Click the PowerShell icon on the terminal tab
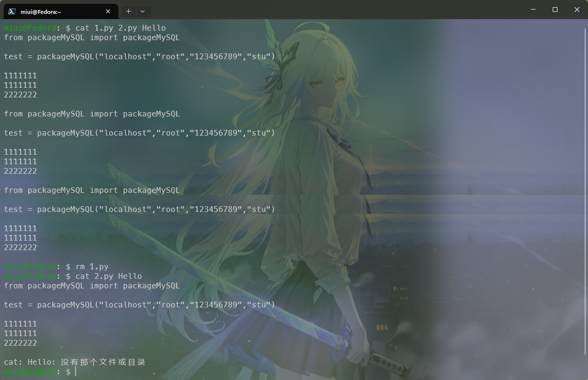The image size is (588, 380). (x=10, y=11)
